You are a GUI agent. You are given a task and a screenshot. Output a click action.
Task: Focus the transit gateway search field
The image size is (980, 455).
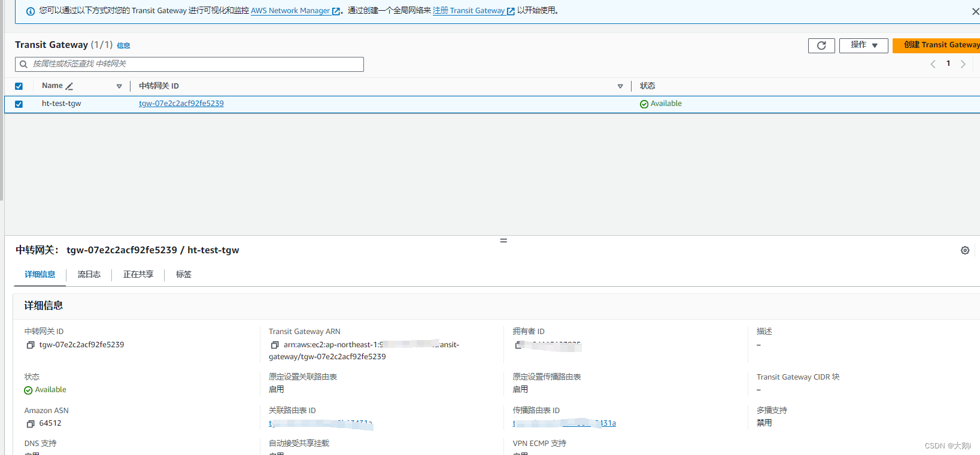tap(189, 64)
